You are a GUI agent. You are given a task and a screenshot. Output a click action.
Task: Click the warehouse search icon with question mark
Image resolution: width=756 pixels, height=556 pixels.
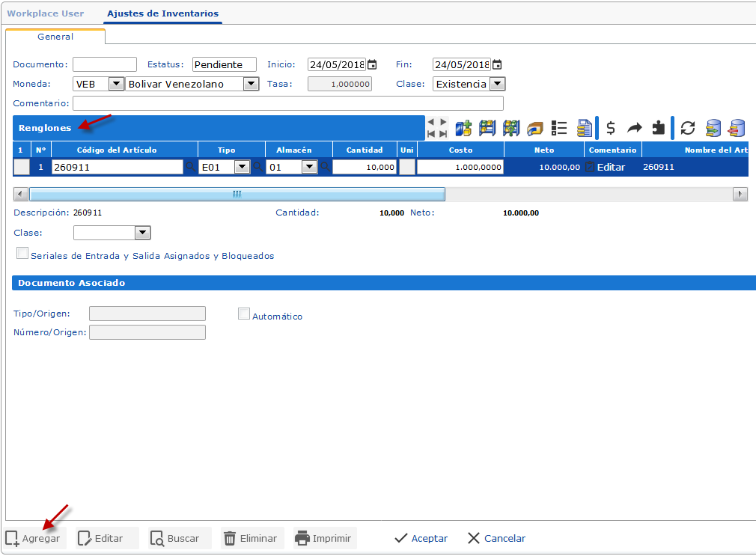coord(510,128)
